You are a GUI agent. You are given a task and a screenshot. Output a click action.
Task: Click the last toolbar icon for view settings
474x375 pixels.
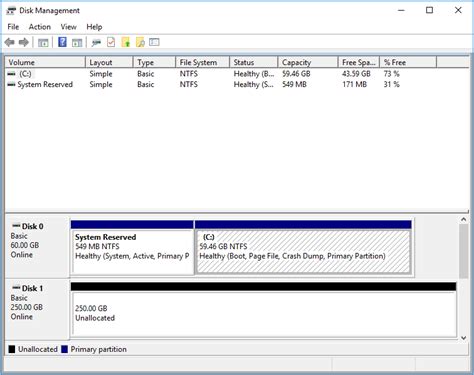[x=154, y=42]
